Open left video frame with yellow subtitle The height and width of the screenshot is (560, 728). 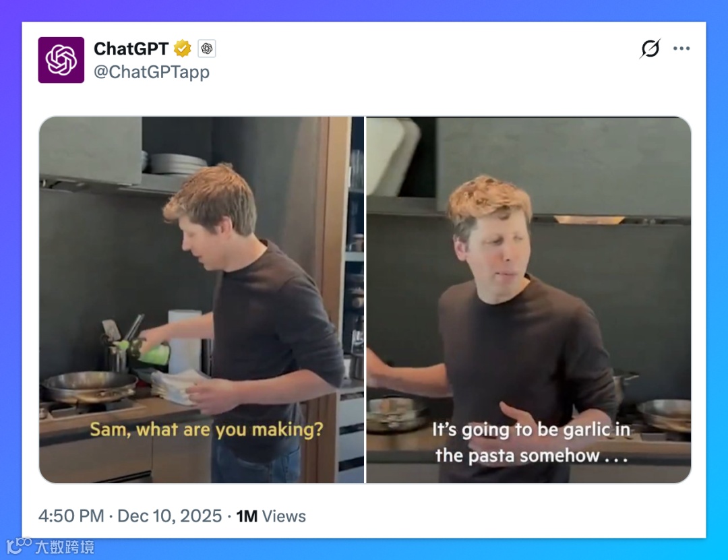tap(202, 300)
